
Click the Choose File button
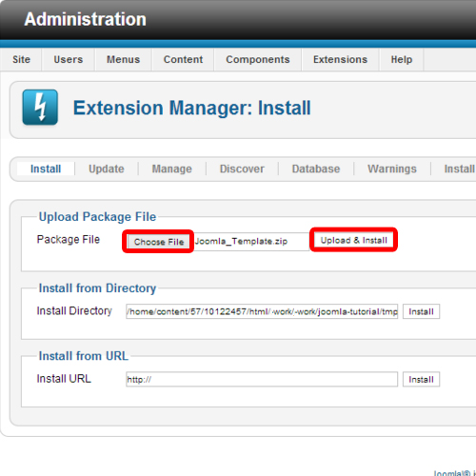click(x=159, y=242)
